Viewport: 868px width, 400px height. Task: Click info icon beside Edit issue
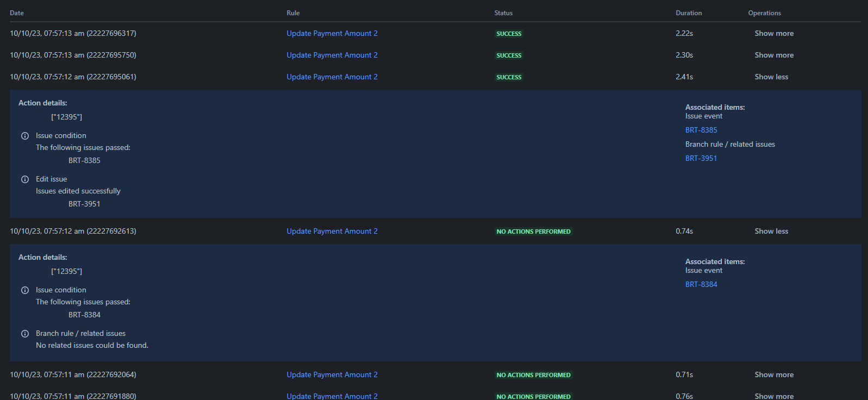[x=25, y=179]
